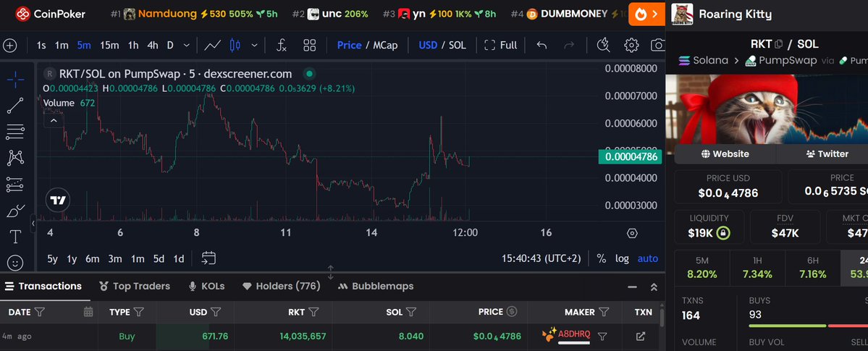Filter transactions by TYPE

[x=139, y=312]
